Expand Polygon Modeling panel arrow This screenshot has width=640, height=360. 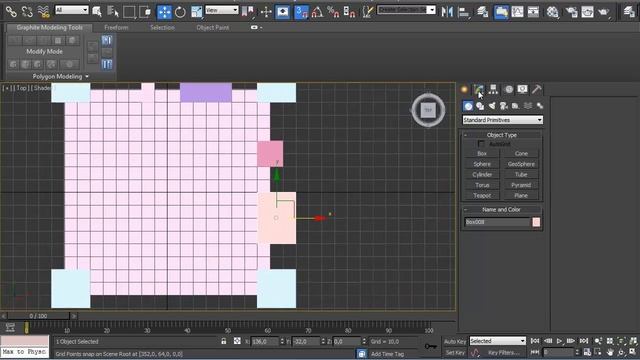point(87,76)
